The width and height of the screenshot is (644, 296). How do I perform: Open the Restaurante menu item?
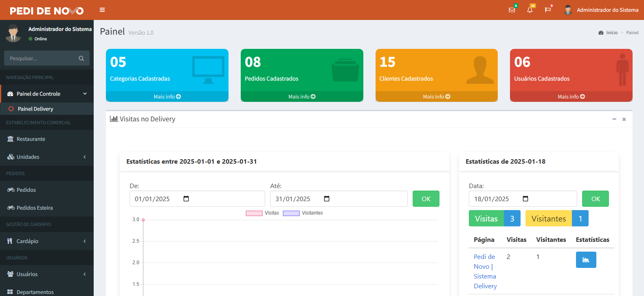(x=31, y=139)
